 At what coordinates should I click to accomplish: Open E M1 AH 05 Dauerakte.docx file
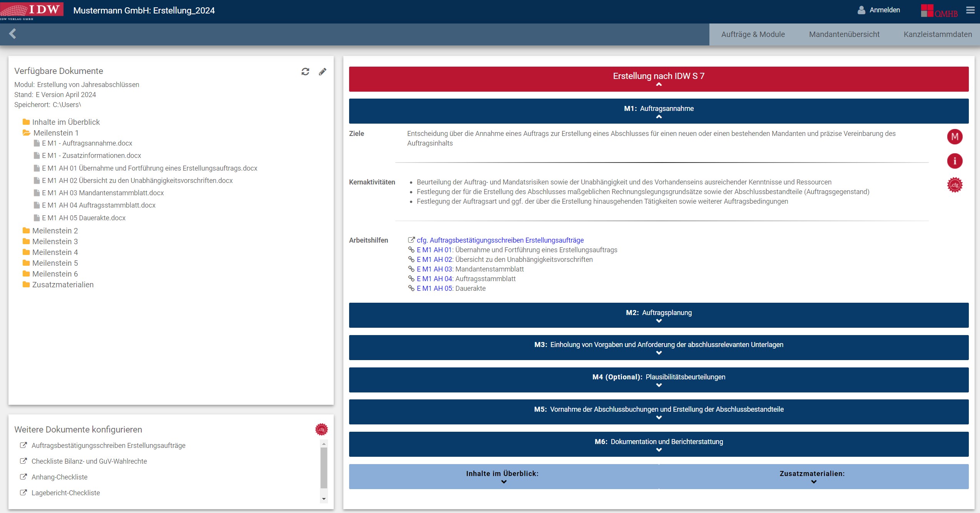84,218
